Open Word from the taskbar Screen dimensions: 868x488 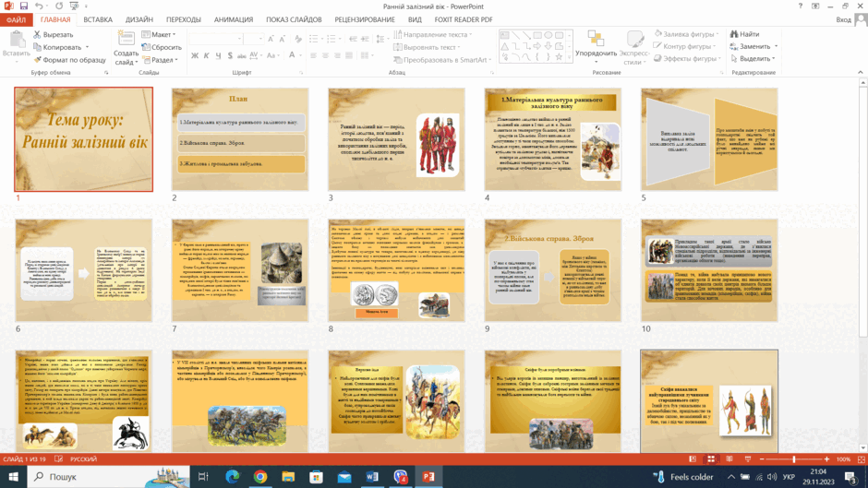coord(372,476)
